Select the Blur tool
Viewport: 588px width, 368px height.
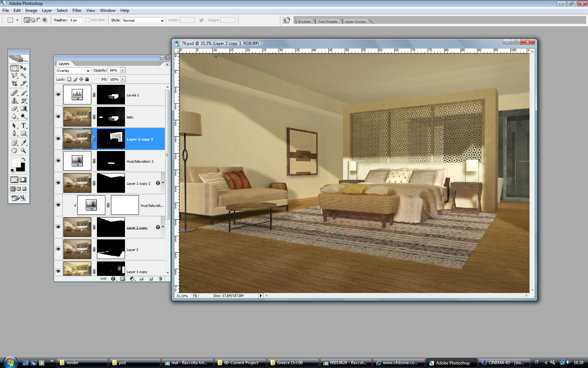pos(14,116)
